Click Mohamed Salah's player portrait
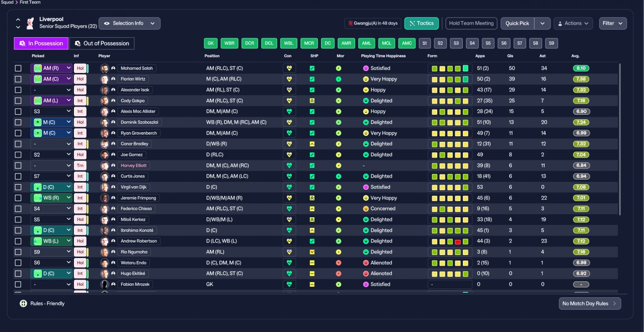The width and height of the screenshot is (644, 332). pyautogui.click(x=105, y=68)
